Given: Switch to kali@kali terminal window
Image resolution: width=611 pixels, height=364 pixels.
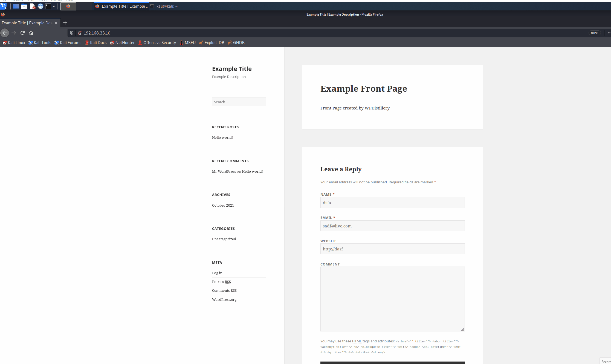Looking at the screenshot, I should (x=164, y=6).
